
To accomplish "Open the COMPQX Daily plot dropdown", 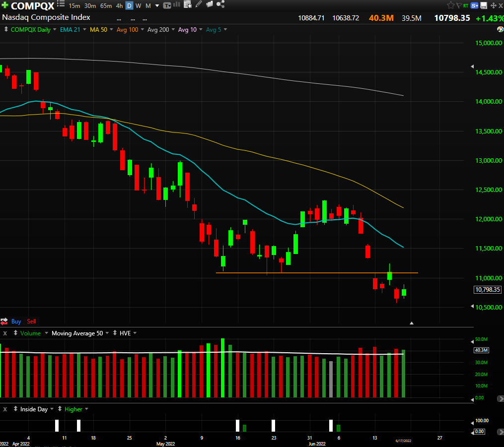I will [55, 30].
